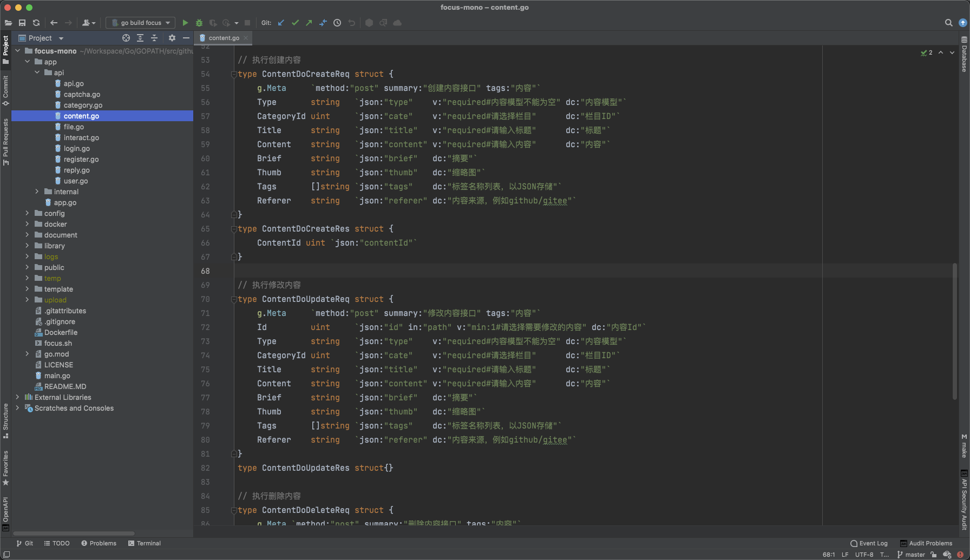The image size is (970, 560).
Task: Click the Git update project arrow
Action: pyautogui.click(x=281, y=23)
